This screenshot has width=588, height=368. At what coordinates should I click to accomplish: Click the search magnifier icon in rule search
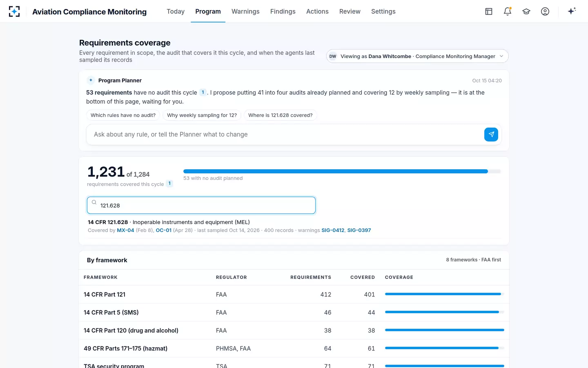[94, 202]
